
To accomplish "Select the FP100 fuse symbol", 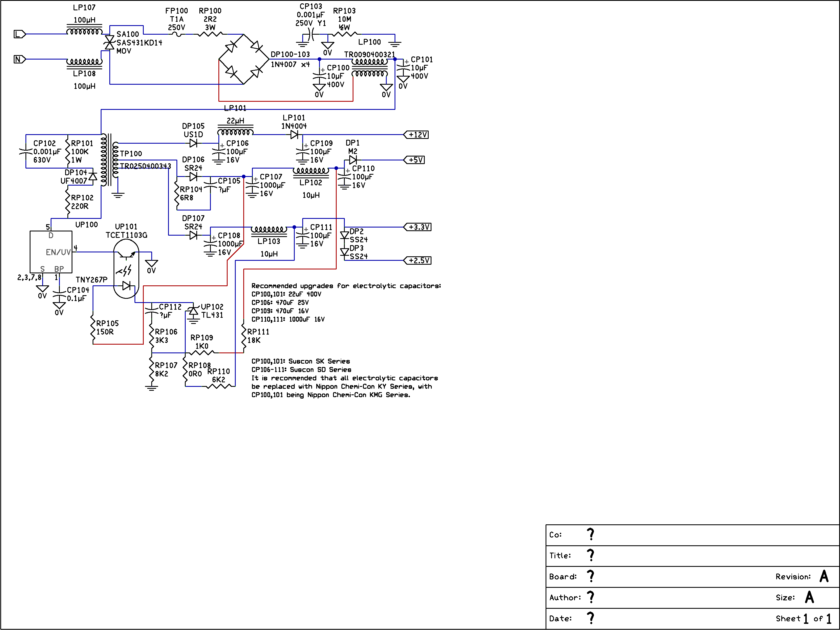I will [176, 34].
